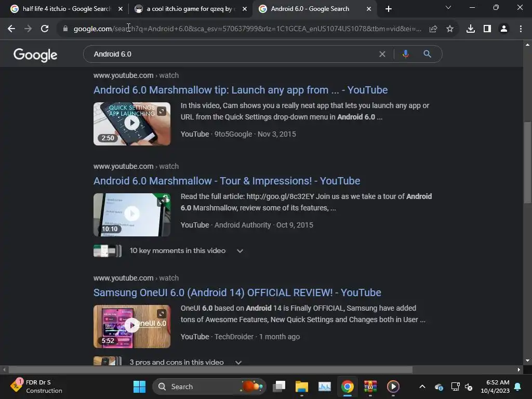Image resolution: width=532 pixels, height=399 pixels.
Task: Click the vertical scrollbar thumb
Action: [527, 163]
